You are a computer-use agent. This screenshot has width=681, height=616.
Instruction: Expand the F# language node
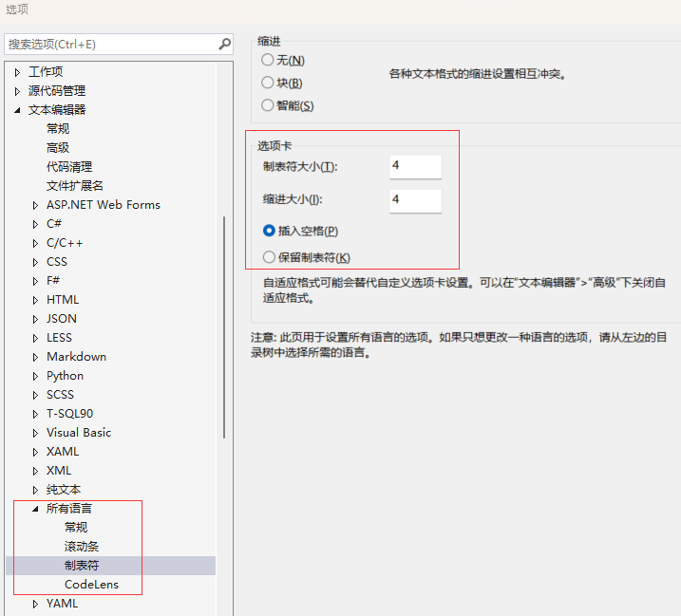click(x=35, y=281)
